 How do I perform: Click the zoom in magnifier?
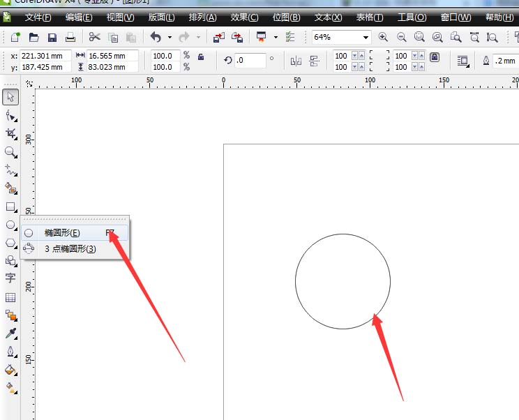point(383,37)
